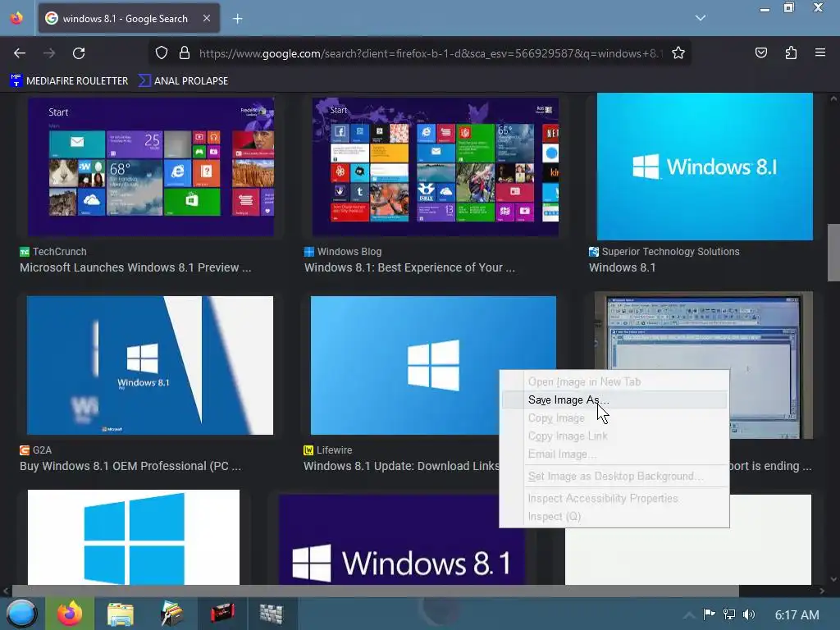Open MEDIAFIRE ROULETTER bookmark
840x630 pixels.
tap(69, 81)
